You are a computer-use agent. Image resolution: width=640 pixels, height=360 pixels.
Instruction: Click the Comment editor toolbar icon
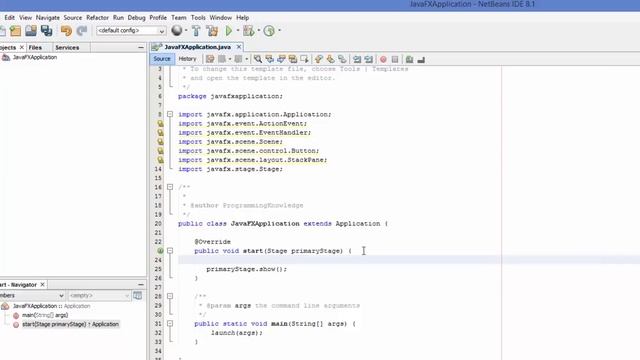(409, 60)
